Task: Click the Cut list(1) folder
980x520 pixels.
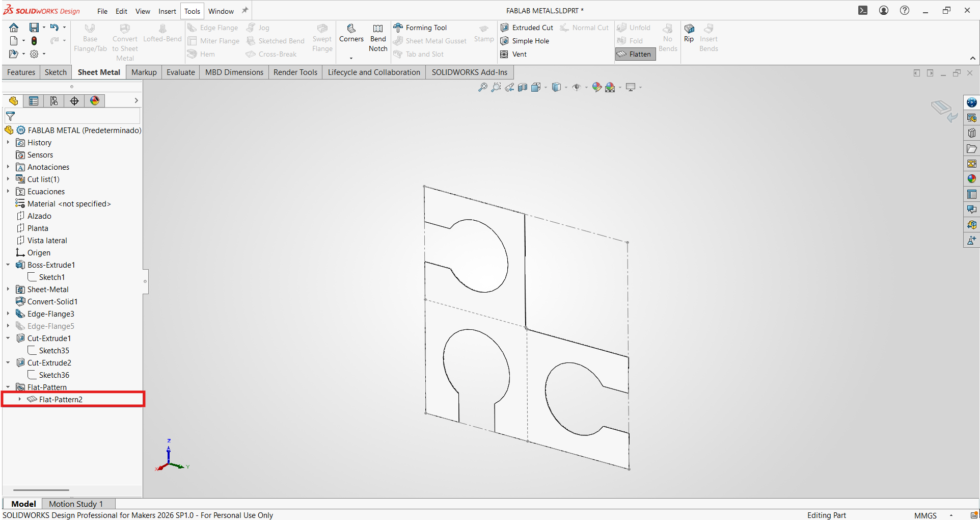Action: [x=43, y=179]
